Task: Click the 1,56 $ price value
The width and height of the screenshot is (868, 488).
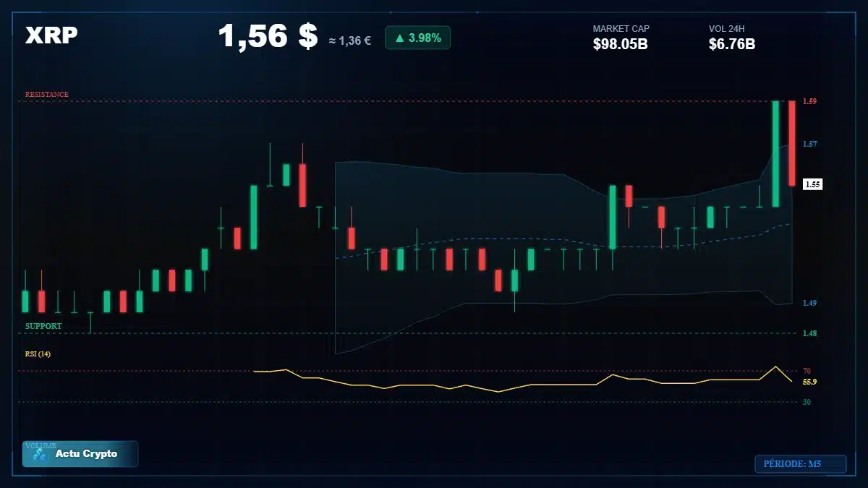Action: [268, 36]
